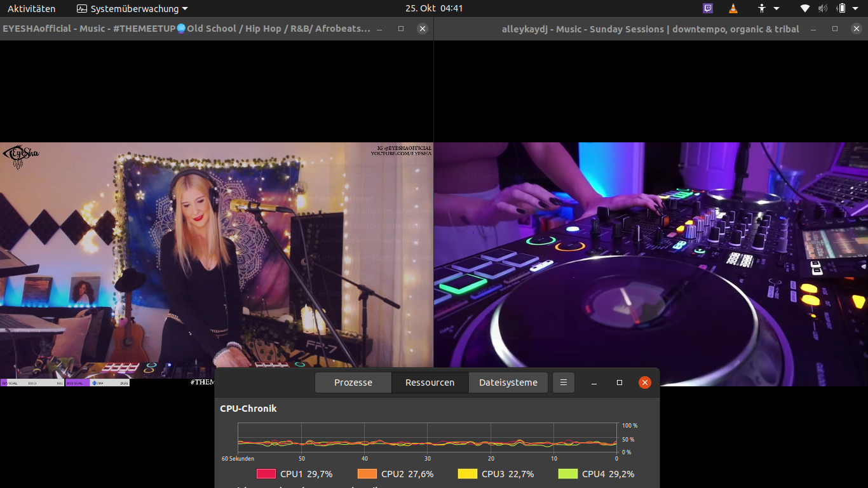Switch to the Ressourcen tab
Viewport: 868px width, 488px height.
[x=430, y=383]
